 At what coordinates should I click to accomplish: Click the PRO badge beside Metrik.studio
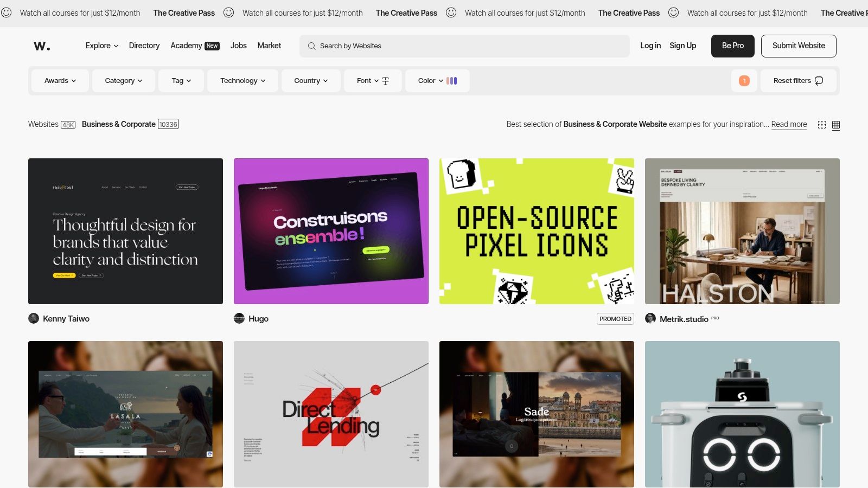coord(715,318)
